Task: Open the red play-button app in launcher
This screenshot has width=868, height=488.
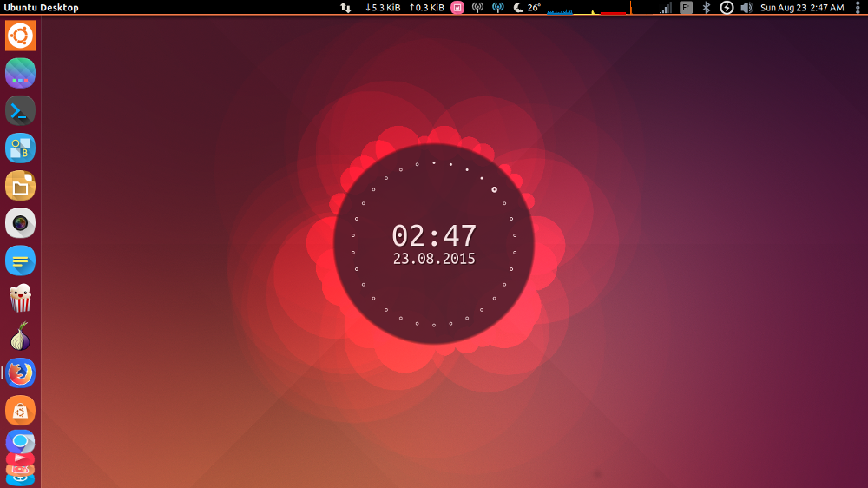Action: (21, 458)
